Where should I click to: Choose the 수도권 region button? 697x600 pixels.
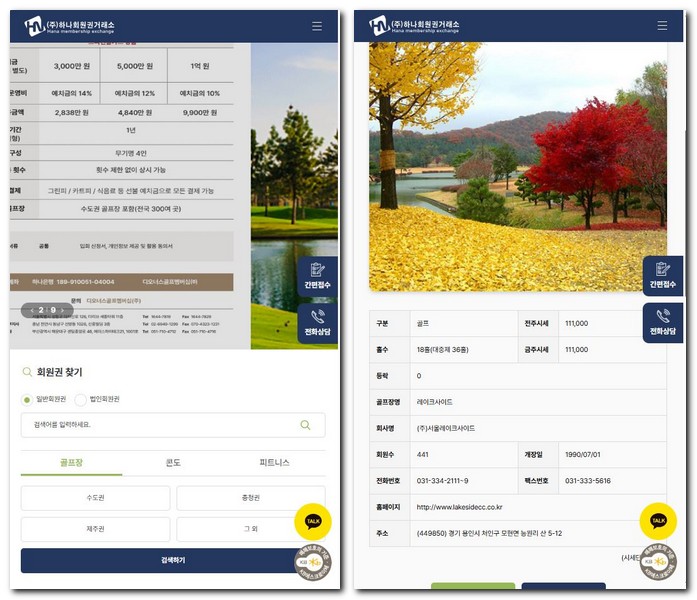(95, 498)
